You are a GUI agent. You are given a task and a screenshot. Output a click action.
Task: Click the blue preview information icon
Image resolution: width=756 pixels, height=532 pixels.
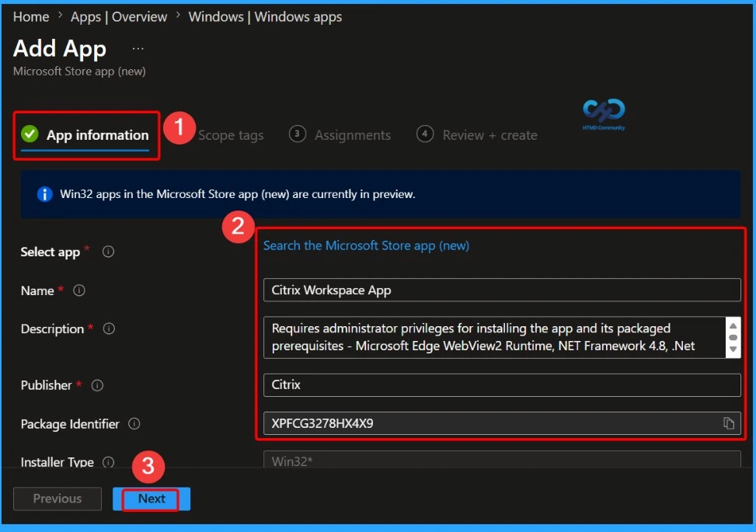(45, 194)
